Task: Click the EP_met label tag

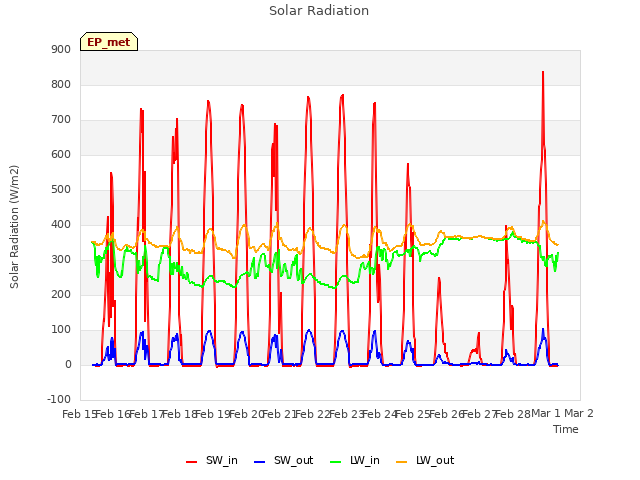Action: [x=109, y=42]
